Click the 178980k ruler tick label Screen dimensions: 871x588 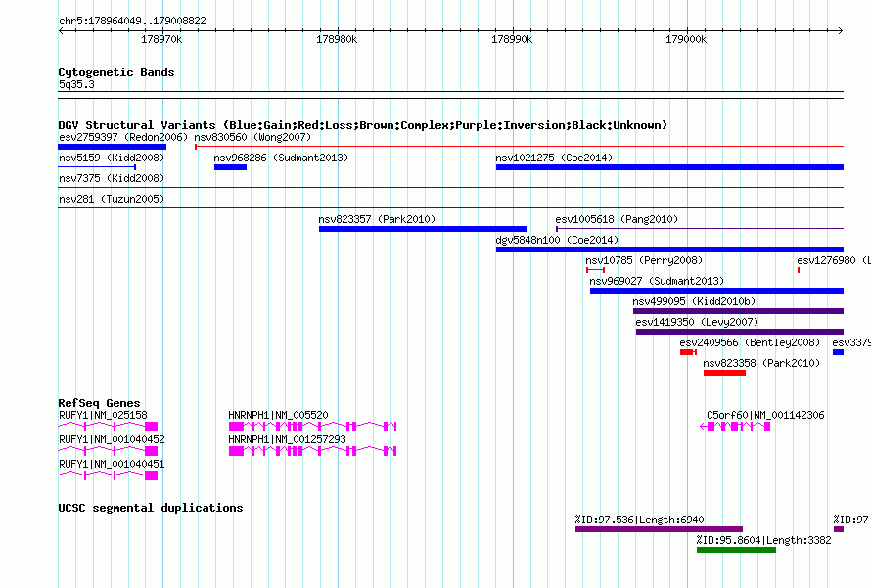tap(337, 39)
